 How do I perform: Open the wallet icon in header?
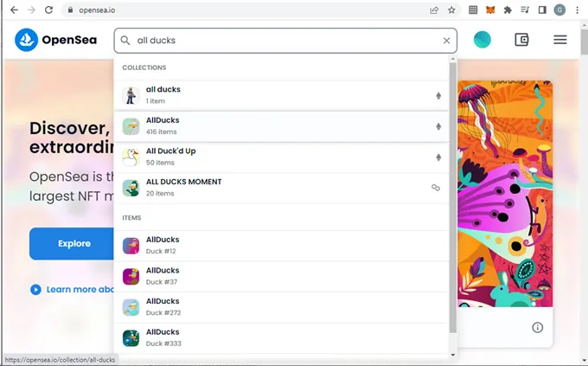tap(521, 40)
